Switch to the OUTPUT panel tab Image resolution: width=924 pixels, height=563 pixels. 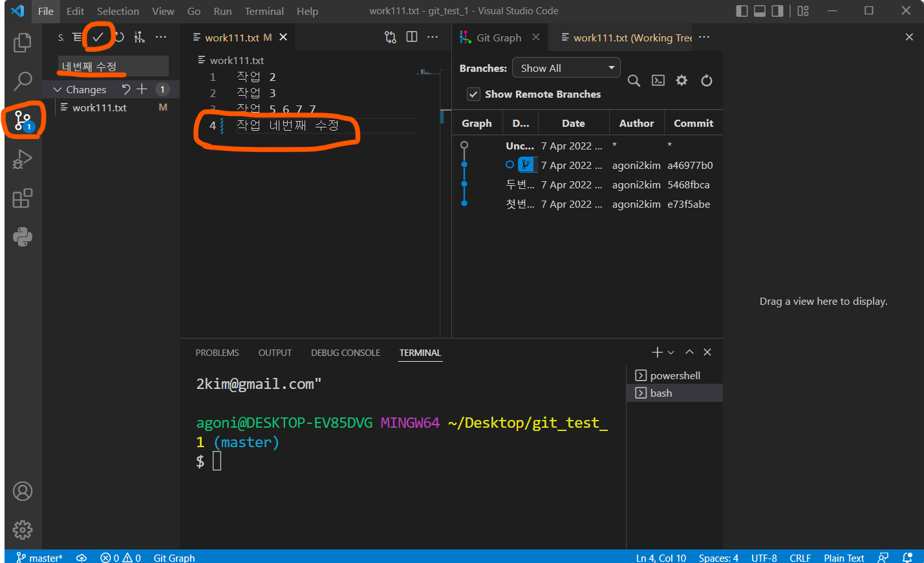275,353
